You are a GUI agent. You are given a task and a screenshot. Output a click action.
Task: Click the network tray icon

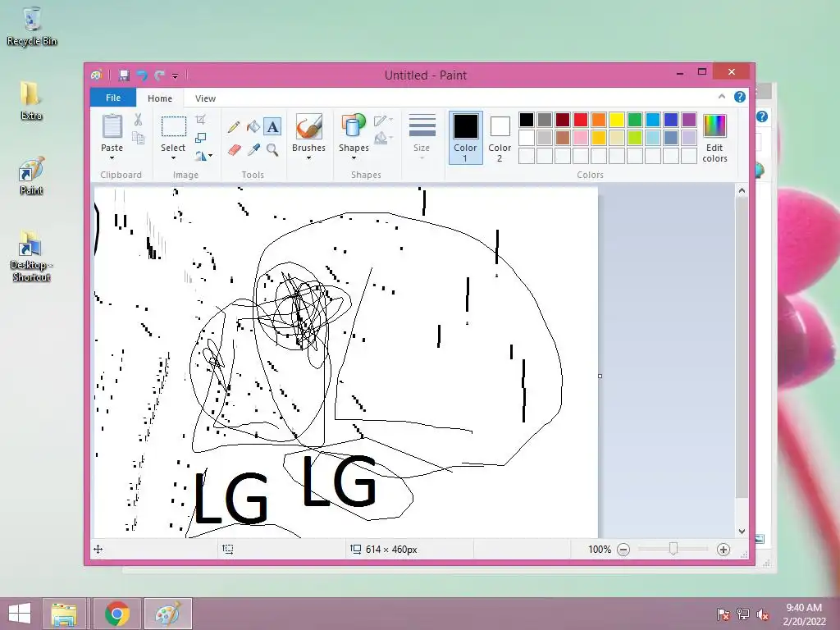tap(743, 614)
